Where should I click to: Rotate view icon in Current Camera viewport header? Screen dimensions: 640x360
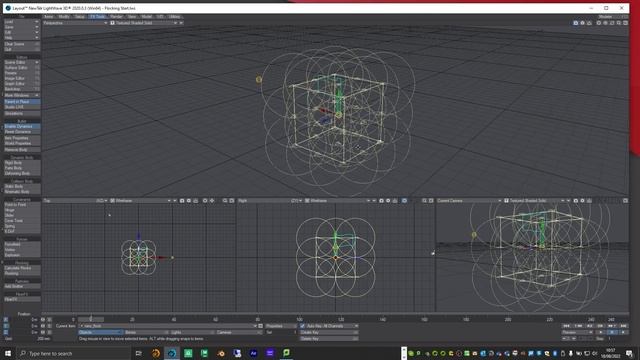coord(582,200)
